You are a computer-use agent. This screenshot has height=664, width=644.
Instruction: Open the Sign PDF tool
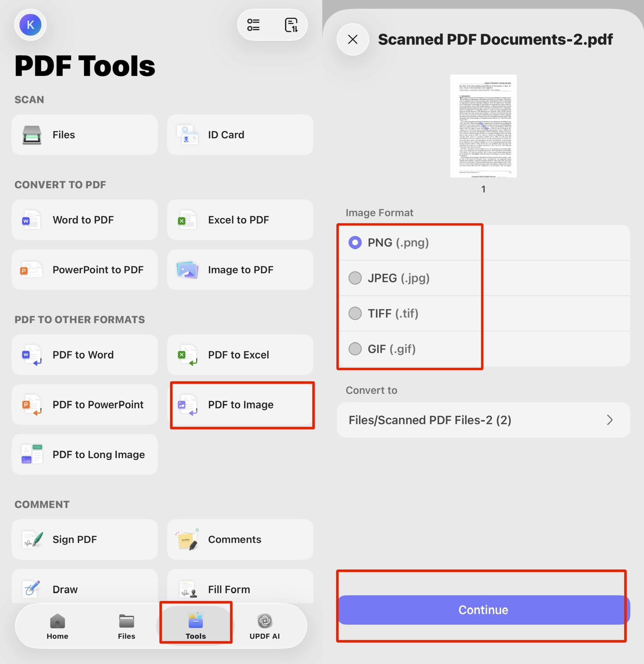click(84, 539)
